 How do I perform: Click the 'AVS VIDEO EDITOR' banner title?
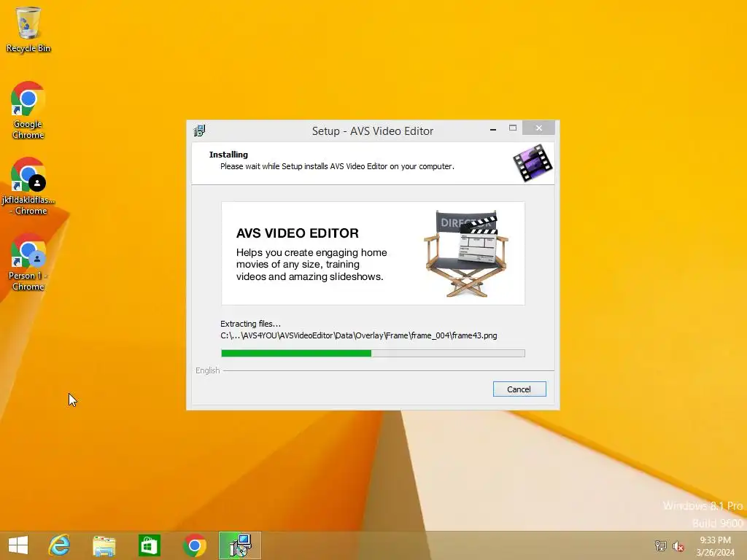pyautogui.click(x=298, y=233)
